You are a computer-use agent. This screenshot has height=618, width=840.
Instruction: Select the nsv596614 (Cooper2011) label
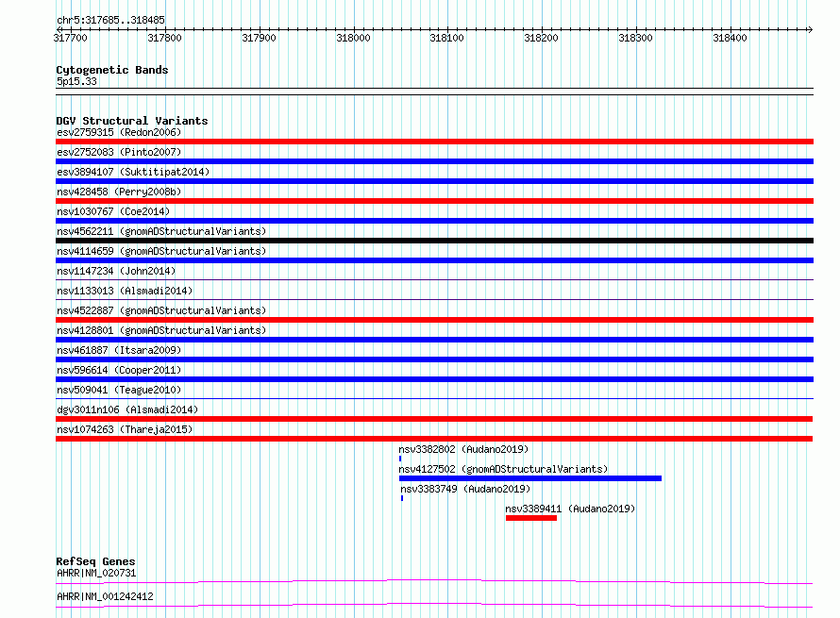coord(119,370)
